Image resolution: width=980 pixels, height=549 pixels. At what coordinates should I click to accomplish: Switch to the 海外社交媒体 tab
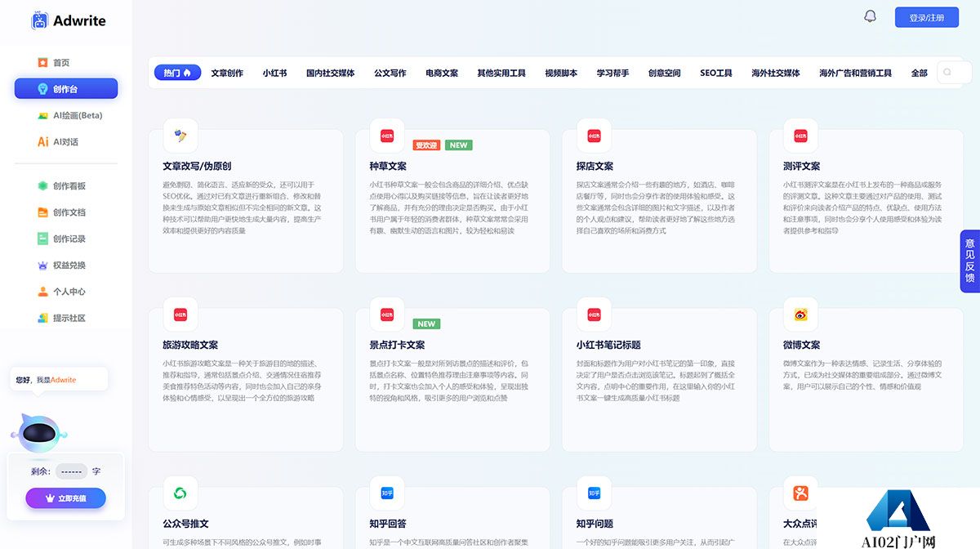coord(776,73)
